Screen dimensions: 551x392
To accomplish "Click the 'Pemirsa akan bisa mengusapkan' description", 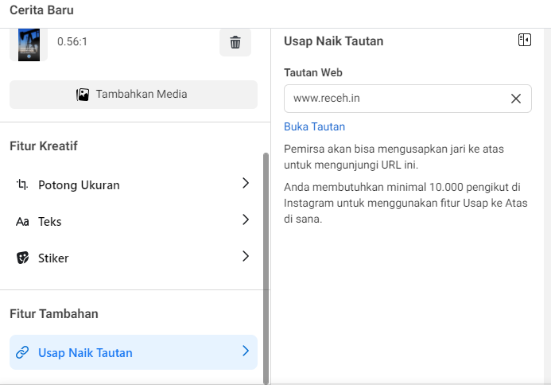I will click(394, 157).
